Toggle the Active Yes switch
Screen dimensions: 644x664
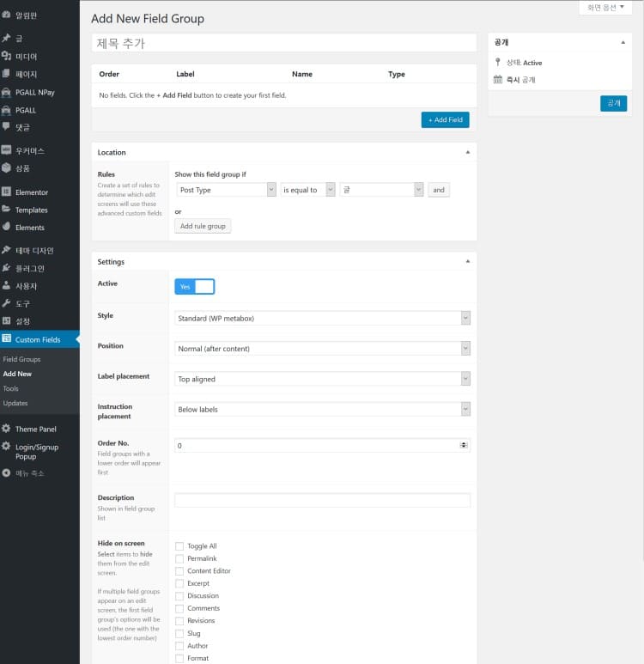click(x=194, y=287)
